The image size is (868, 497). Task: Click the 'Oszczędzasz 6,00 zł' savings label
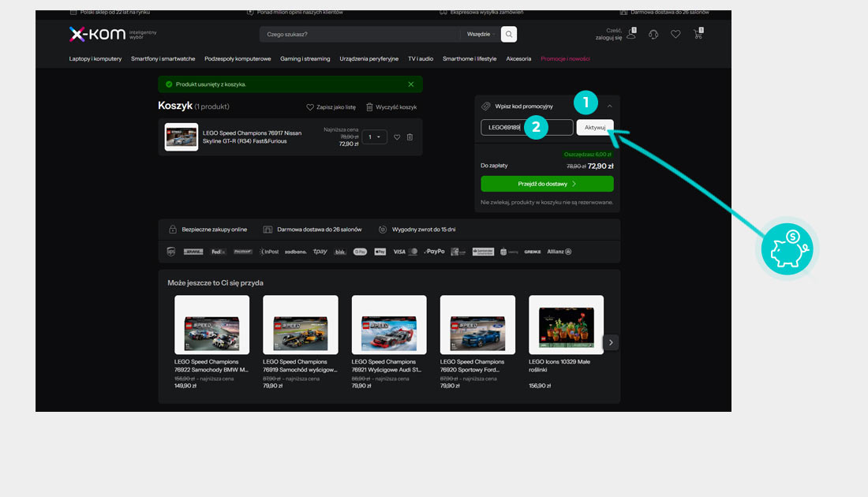588,155
